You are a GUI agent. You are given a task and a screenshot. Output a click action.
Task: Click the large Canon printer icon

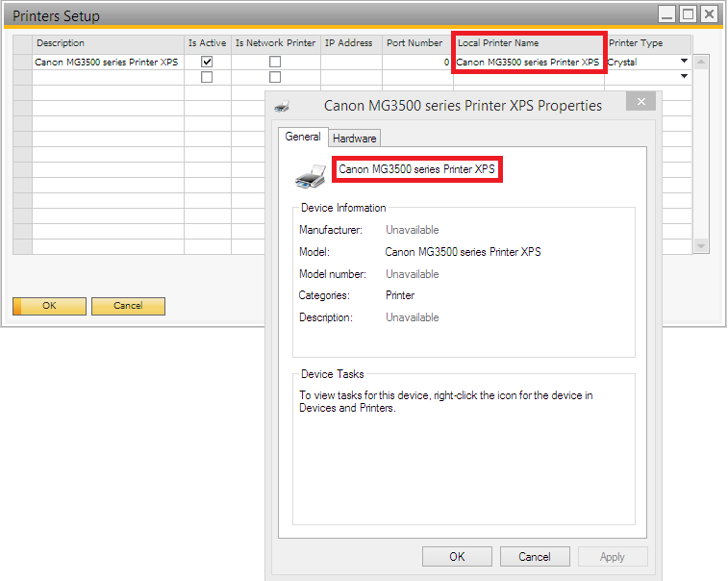coord(311,174)
